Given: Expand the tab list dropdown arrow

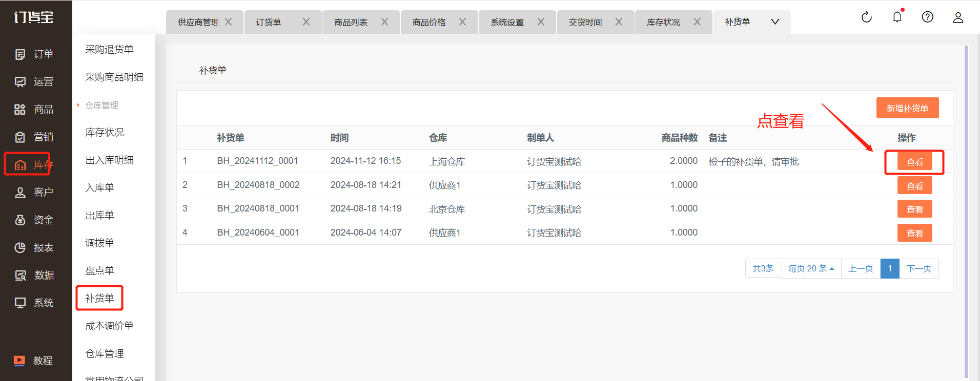Looking at the screenshot, I should coord(775,22).
